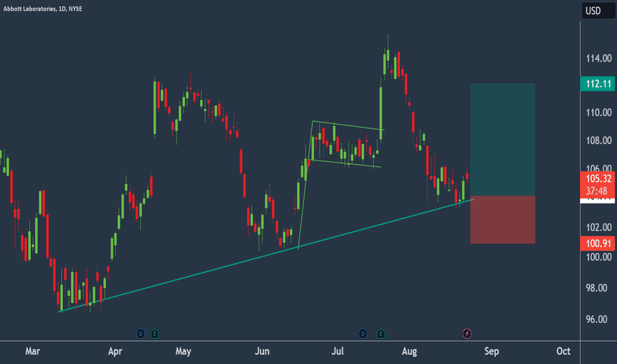617x364 pixels.
Task: Select the green flagpole line in June
Action: pos(305,185)
